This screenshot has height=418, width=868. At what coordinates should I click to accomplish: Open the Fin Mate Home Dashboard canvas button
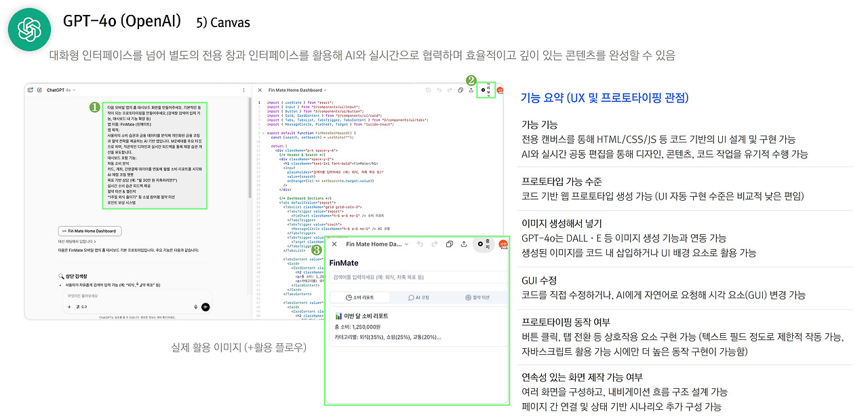88,231
